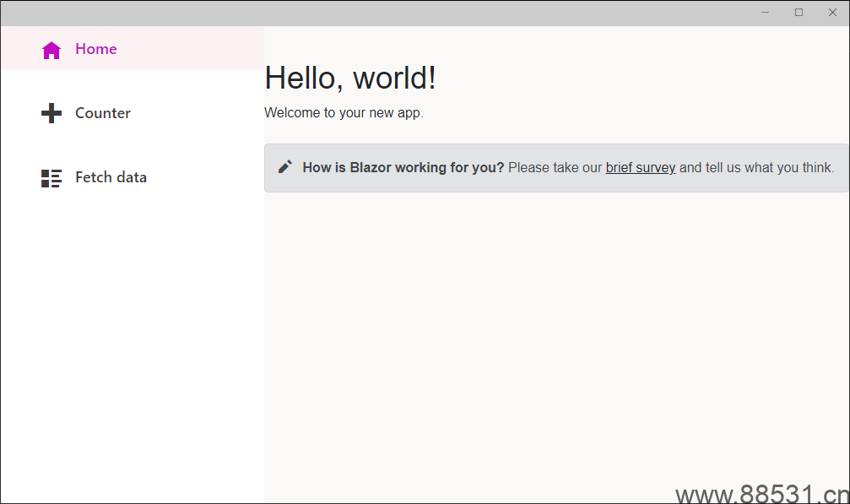The width and height of the screenshot is (850, 504).
Task: Close the Blazor app window
Action: [x=832, y=13]
